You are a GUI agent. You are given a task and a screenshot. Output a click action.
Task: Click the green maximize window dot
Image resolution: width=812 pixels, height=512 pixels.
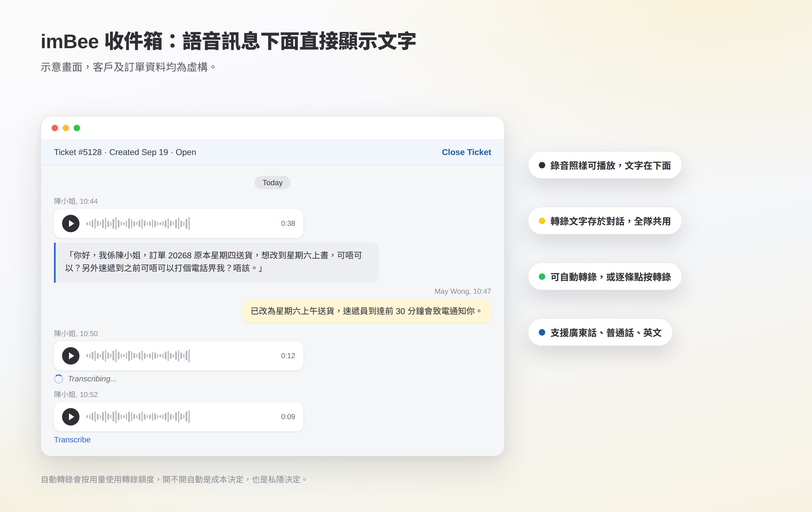[x=77, y=128]
